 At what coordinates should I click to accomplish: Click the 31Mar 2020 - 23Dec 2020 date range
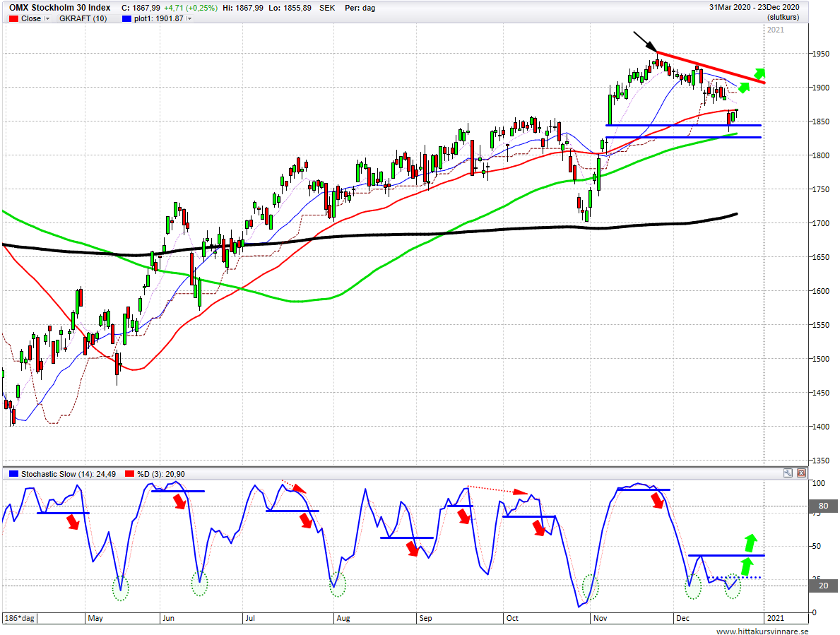click(x=755, y=8)
